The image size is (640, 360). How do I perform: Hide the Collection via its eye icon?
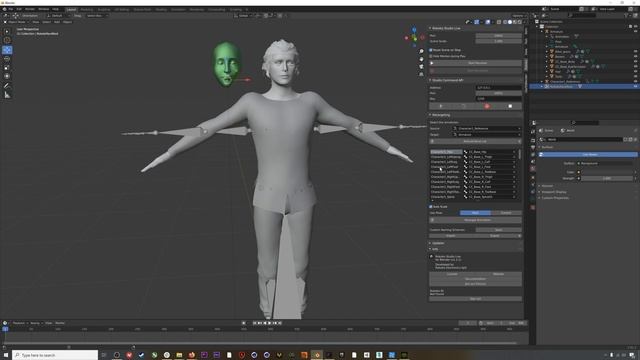click(x=636, y=27)
